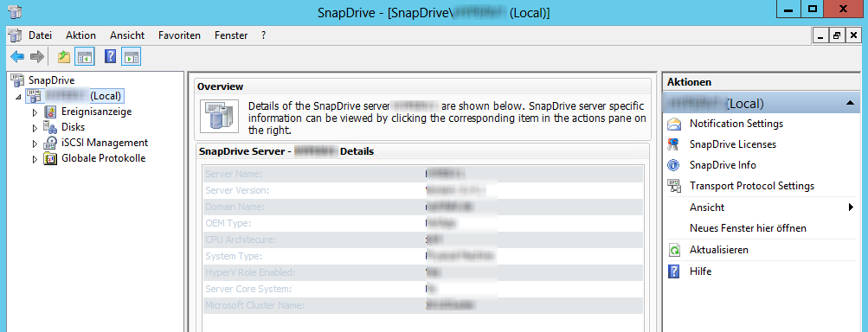The image size is (868, 332).
Task: Click the Overview panel header
Action: point(422,86)
